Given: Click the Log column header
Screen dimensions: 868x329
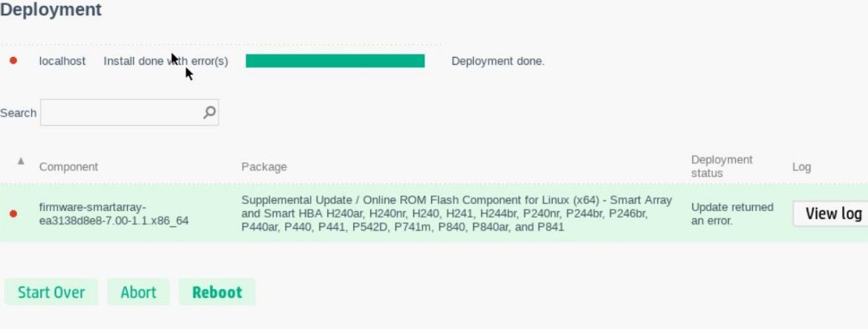Looking at the screenshot, I should pyautogui.click(x=801, y=167).
